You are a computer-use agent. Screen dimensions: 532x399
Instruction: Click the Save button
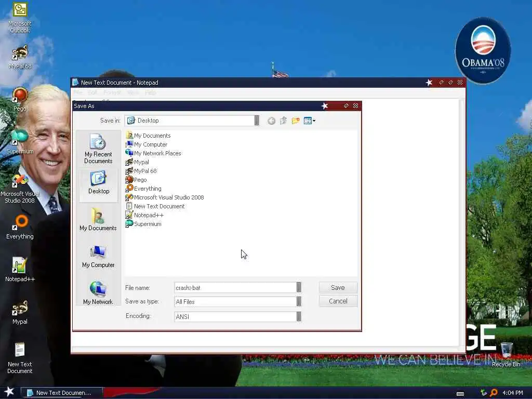coord(338,287)
